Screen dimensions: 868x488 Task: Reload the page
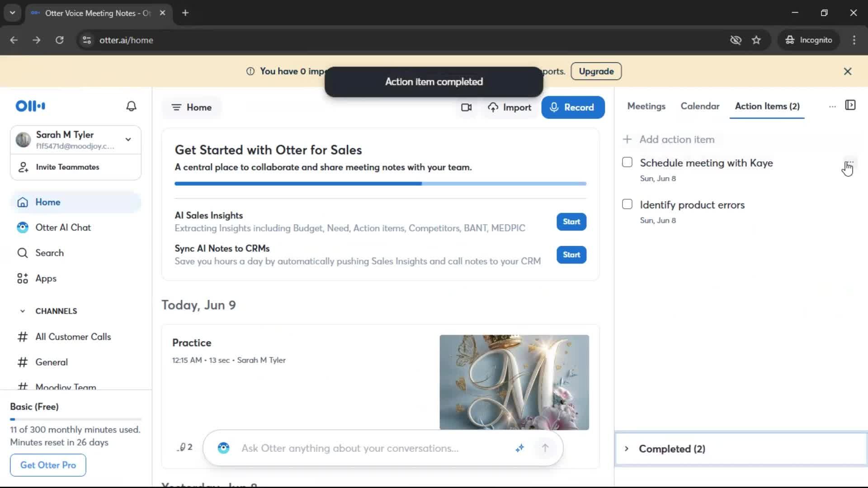click(59, 40)
